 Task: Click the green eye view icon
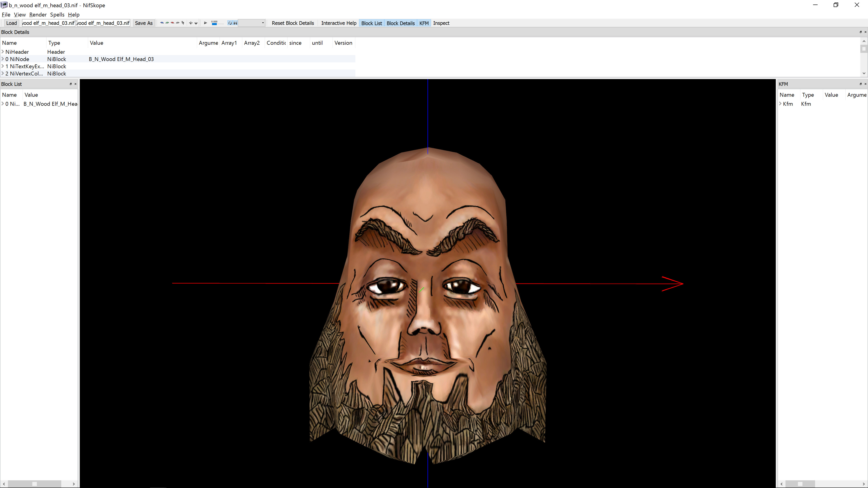(x=167, y=23)
